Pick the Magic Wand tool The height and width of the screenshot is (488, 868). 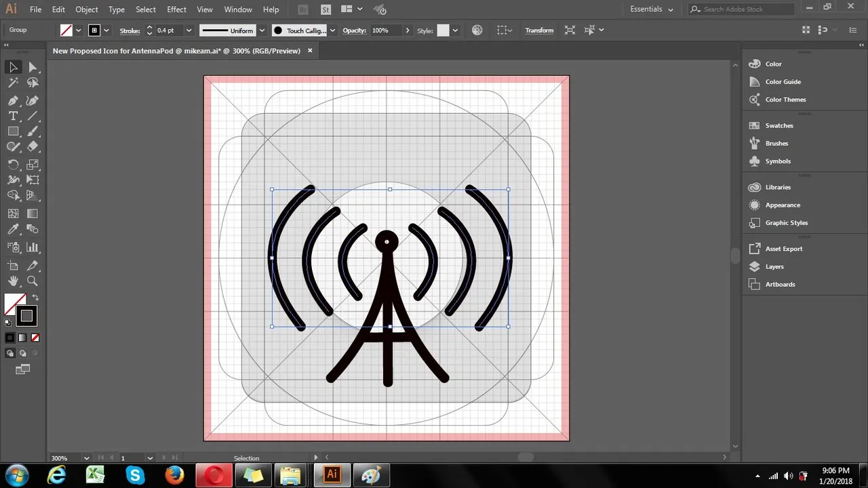click(x=13, y=83)
